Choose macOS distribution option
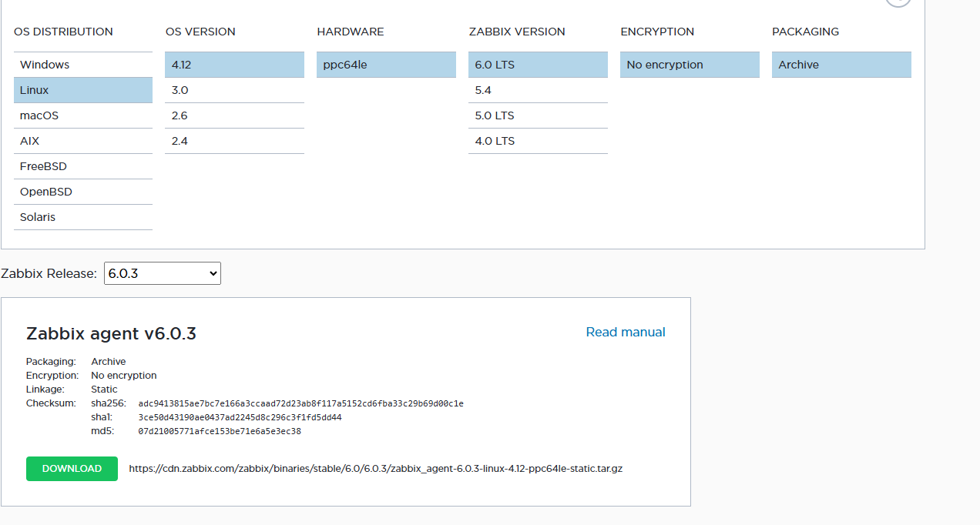Image resolution: width=980 pixels, height=525 pixels. pos(83,115)
